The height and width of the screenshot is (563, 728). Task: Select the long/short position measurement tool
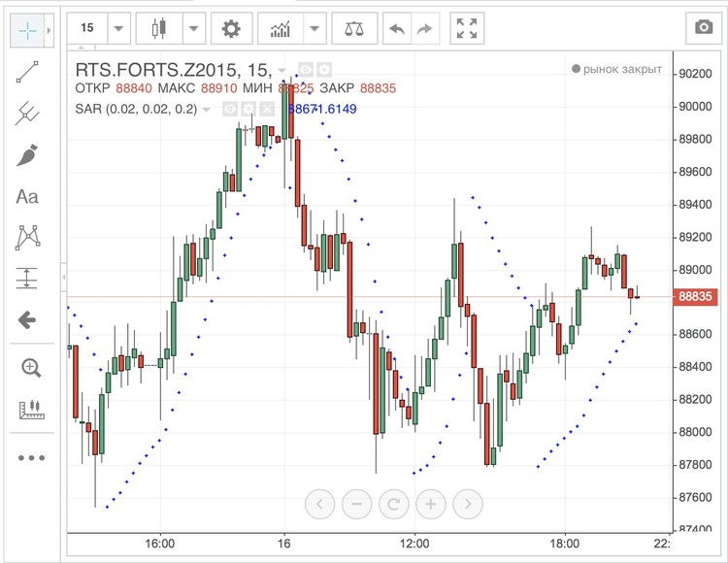point(27,279)
